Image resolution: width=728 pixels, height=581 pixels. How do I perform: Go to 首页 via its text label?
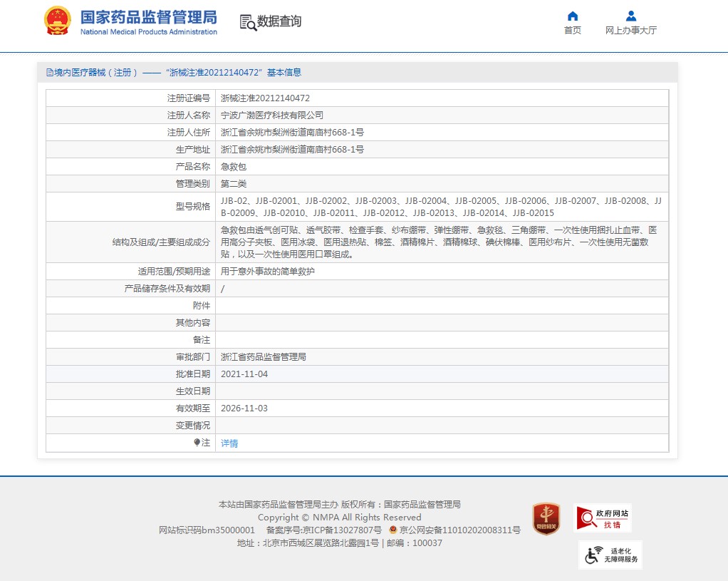pos(572,31)
